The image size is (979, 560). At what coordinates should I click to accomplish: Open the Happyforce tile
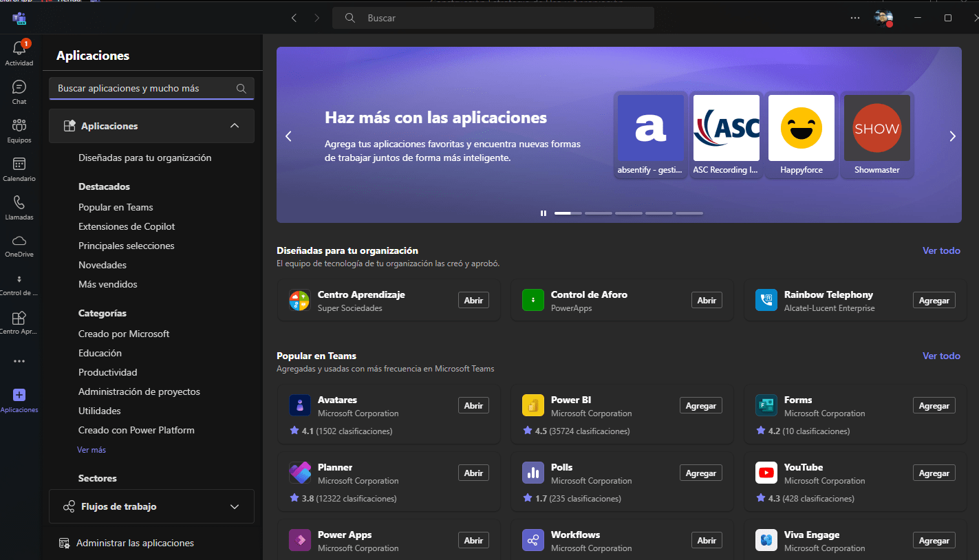point(802,135)
